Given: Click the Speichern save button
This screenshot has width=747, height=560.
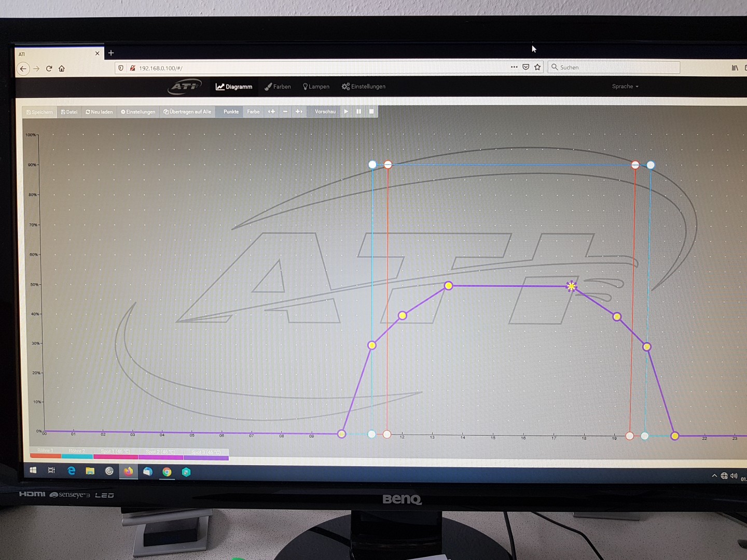Looking at the screenshot, I should pyautogui.click(x=40, y=112).
